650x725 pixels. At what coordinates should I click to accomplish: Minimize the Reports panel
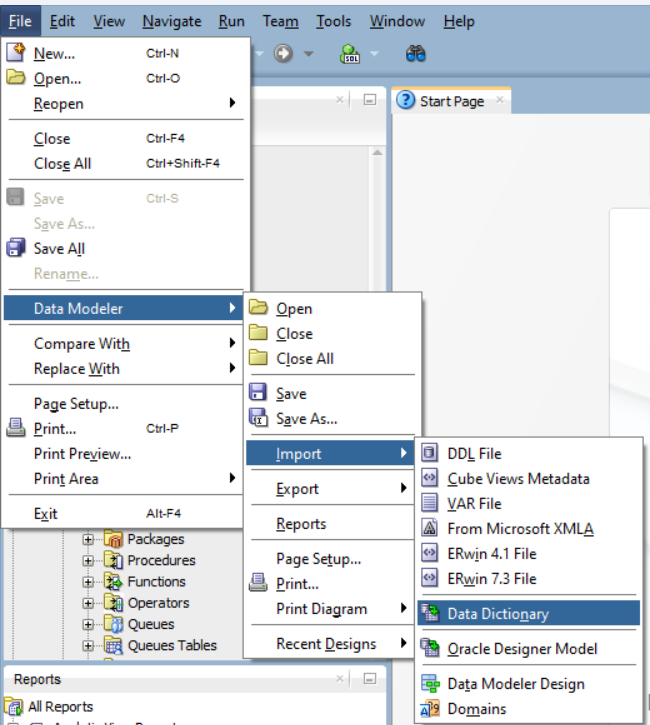point(369,680)
